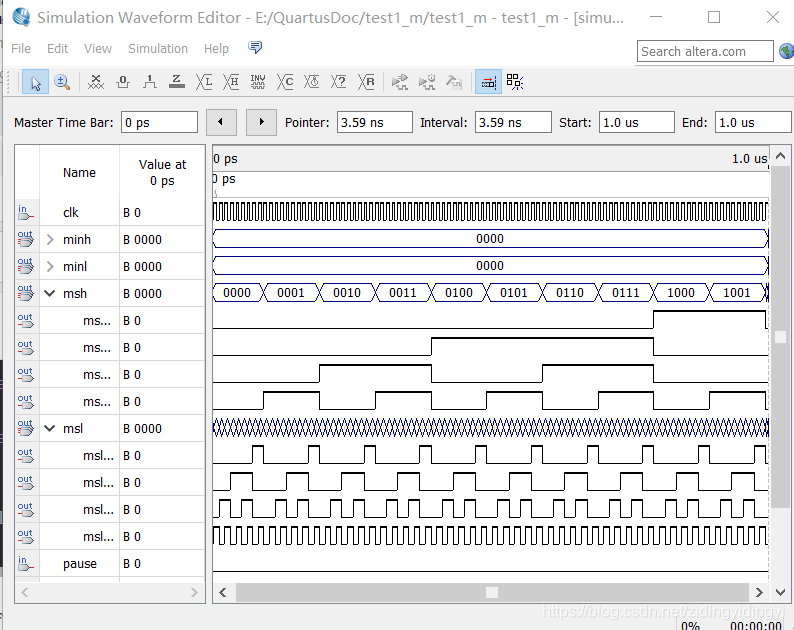Screen dimensions: 794x630
Task: Click the Invert (INV) waveform icon
Action: 258,82
